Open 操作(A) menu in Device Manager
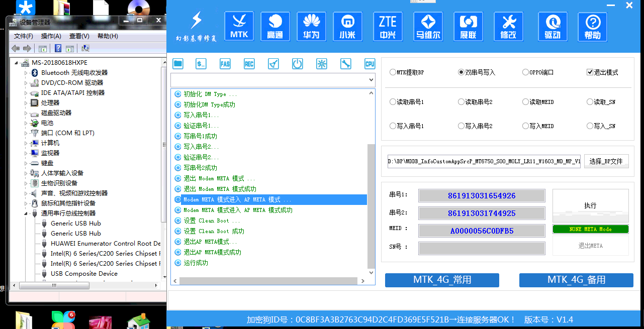Viewport: 644px width, 329px height. [x=51, y=36]
